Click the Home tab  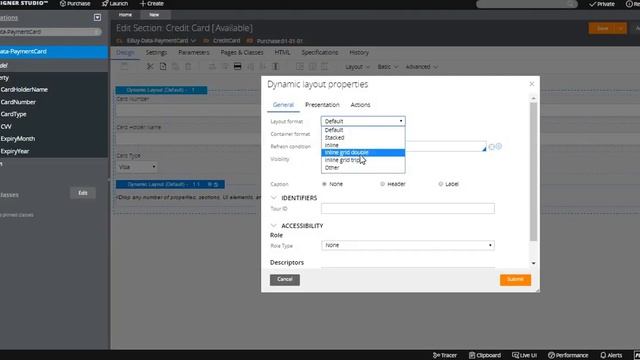[x=125, y=15]
